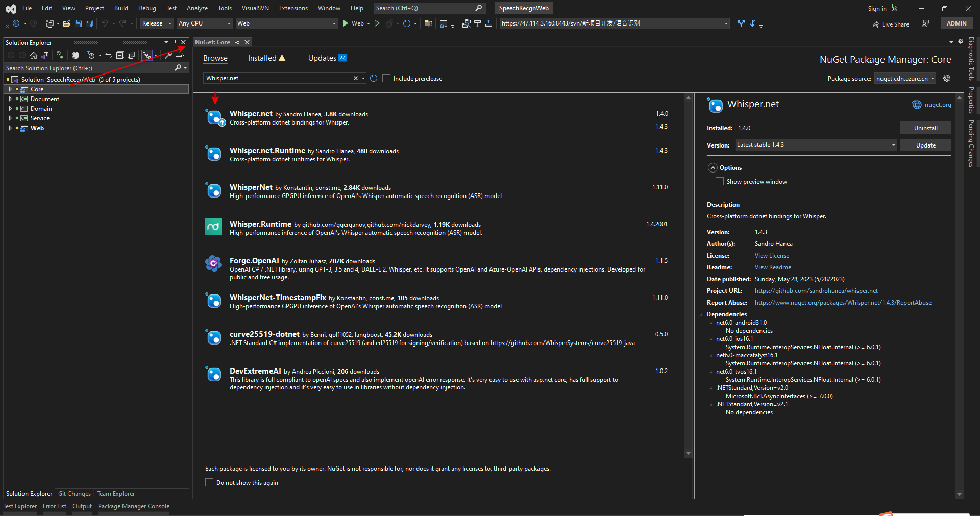The height and width of the screenshot is (516, 980).
Task: Click the globe icon in Solution Explorer toolbar
Action: tap(76, 55)
